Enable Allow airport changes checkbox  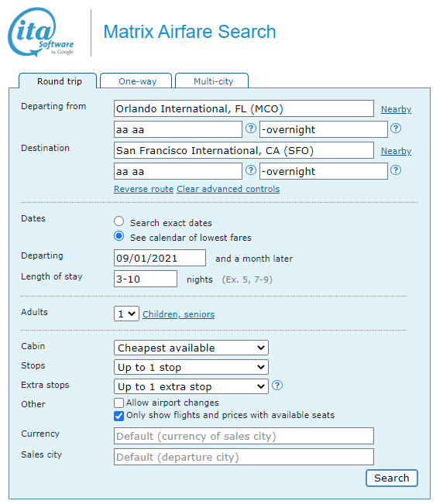[118, 403]
